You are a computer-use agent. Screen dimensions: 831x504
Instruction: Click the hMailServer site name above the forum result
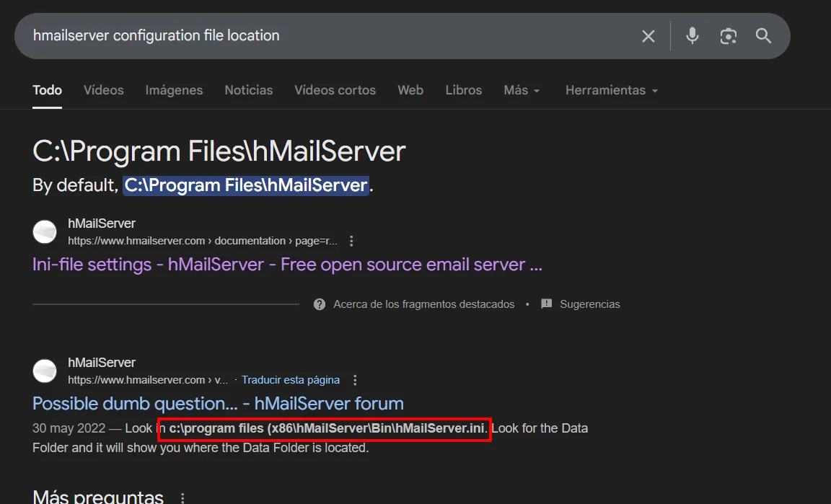(102, 363)
